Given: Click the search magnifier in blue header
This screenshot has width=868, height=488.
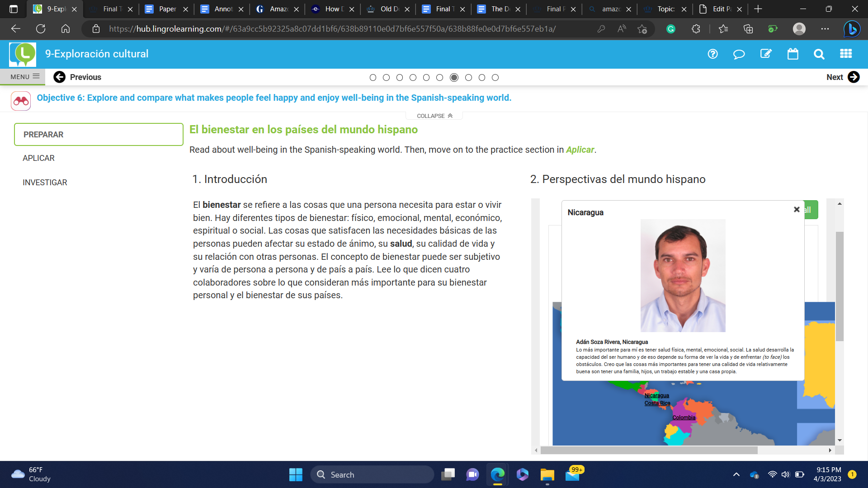Looking at the screenshot, I should (819, 54).
